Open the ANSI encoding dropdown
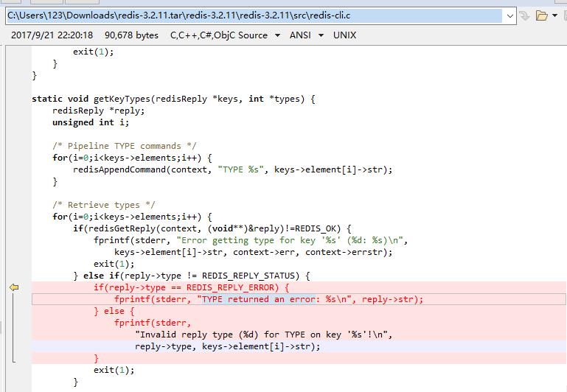 click(305, 35)
